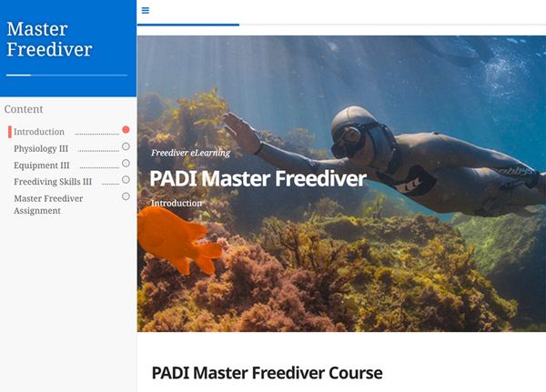Open the Physiology III section

[x=41, y=148]
